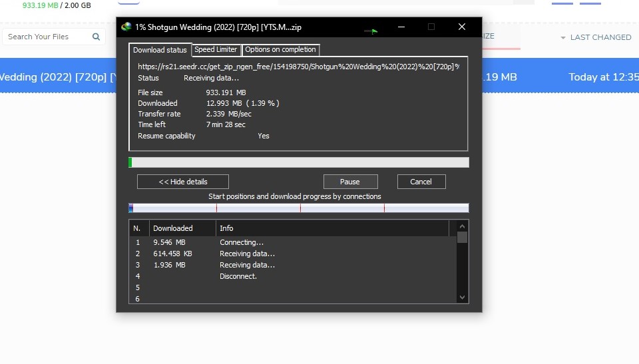Click the downloaded value 12.993 MB
This screenshot has height=364, width=639.
(242, 103)
